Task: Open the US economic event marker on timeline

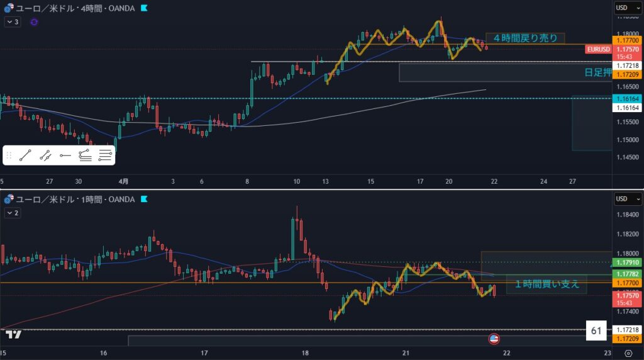Action: (494, 339)
